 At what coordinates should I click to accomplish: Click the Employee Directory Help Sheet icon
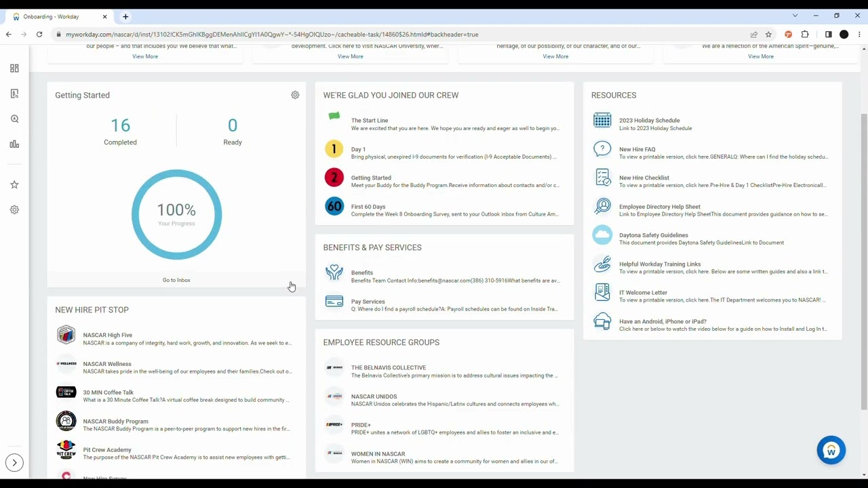coord(602,206)
